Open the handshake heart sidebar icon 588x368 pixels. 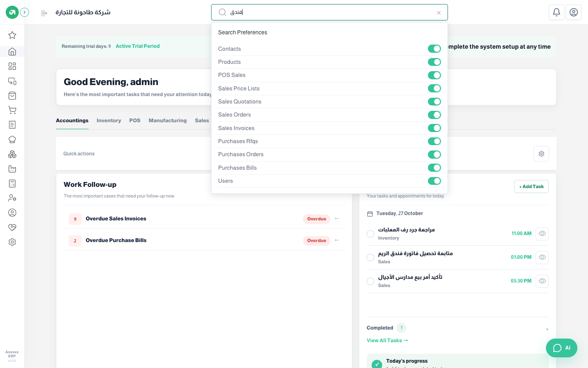[x=12, y=227]
